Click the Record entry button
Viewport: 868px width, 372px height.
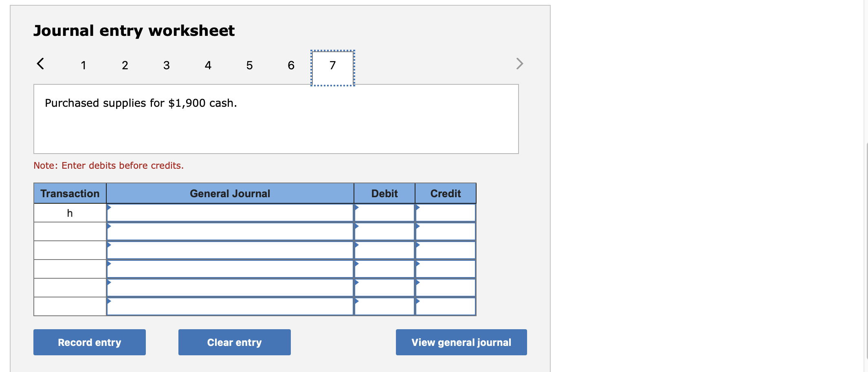(x=89, y=342)
